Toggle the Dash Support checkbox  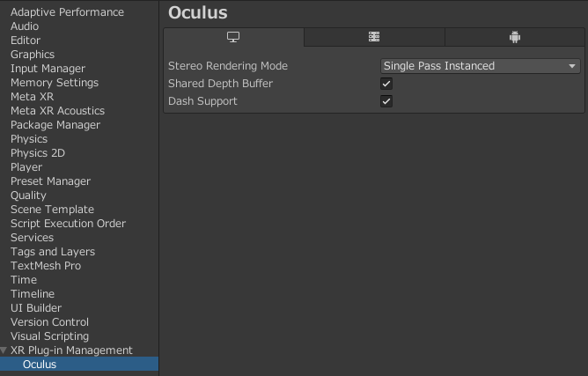coord(386,101)
